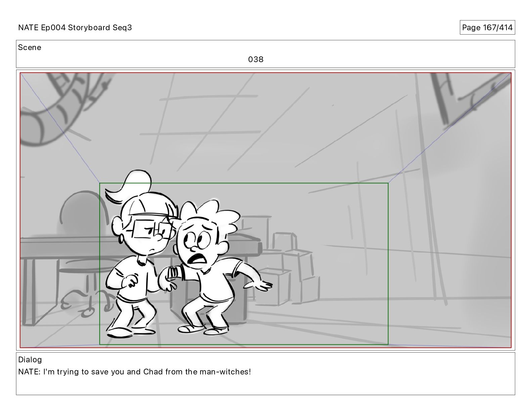Screen dimensions: 532x411
Task: Click the 'Dialog' field label
Action: [x=30, y=360]
